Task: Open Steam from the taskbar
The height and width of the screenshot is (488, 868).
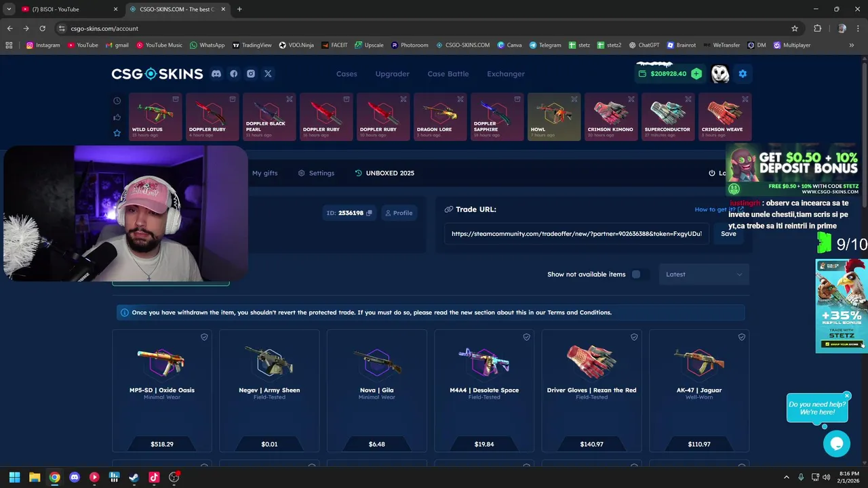Action: 134,477
